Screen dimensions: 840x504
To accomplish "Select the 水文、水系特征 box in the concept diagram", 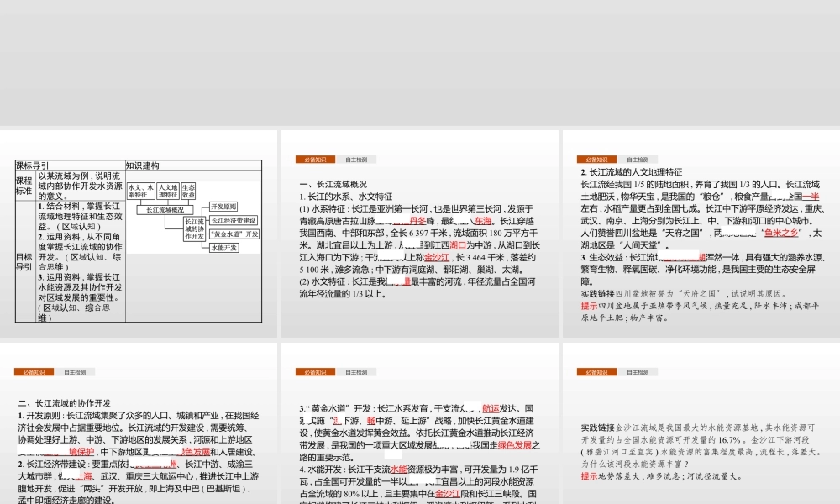I will (x=141, y=192).
